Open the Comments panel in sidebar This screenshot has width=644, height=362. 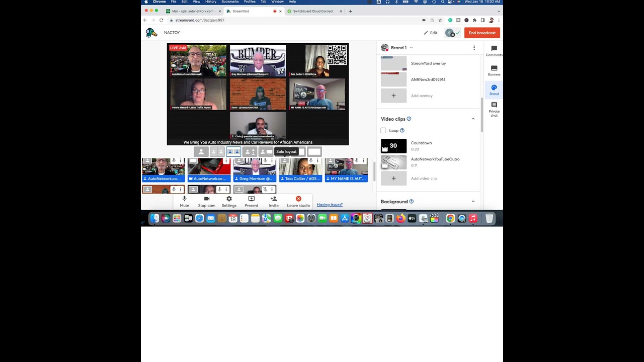pos(494,51)
